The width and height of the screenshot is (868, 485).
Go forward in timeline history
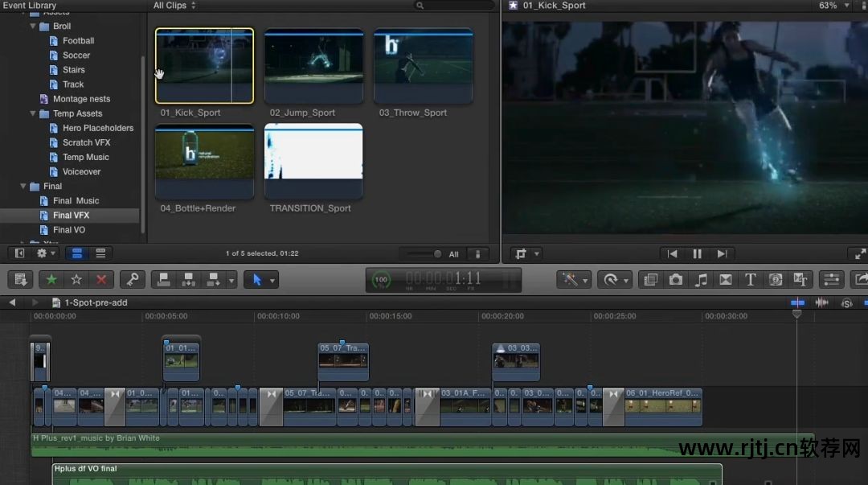click(x=35, y=302)
